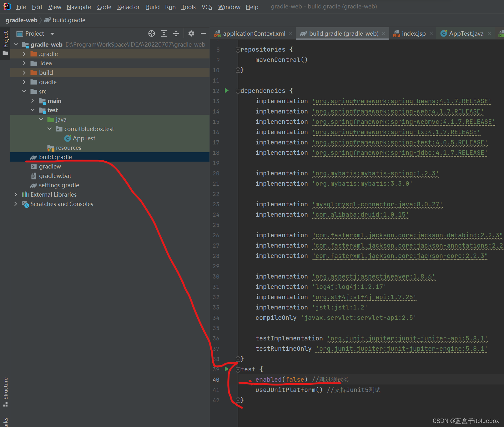
Task: Collapse the gradle-web root node
Action: tap(16, 44)
